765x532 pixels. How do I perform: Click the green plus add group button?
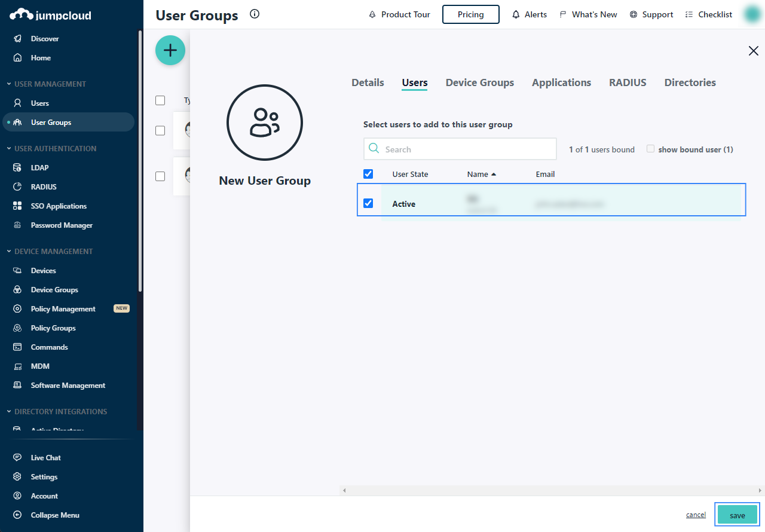pyautogui.click(x=170, y=50)
